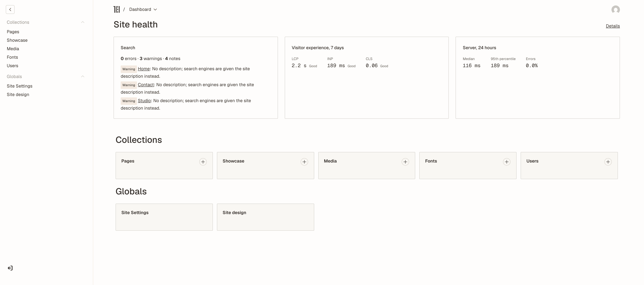Open the Users collection card
Image resolution: width=644 pixels, height=285 pixels.
pos(569,166)
